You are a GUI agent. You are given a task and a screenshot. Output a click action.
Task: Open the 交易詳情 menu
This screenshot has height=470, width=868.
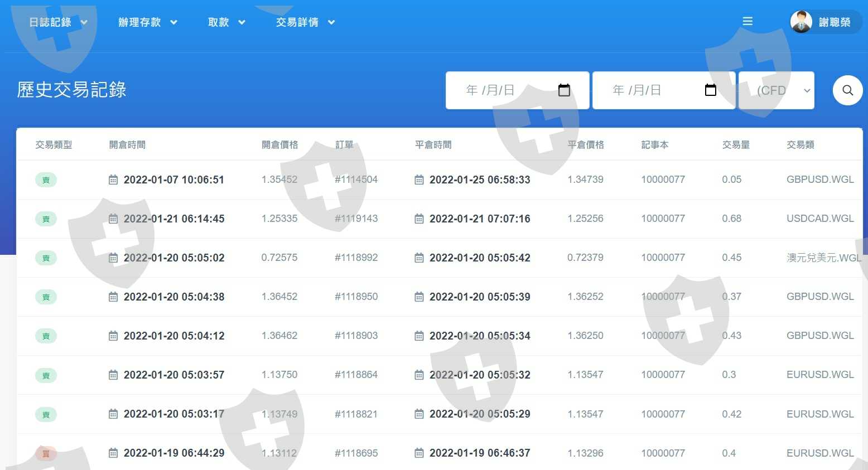(305, 22)
